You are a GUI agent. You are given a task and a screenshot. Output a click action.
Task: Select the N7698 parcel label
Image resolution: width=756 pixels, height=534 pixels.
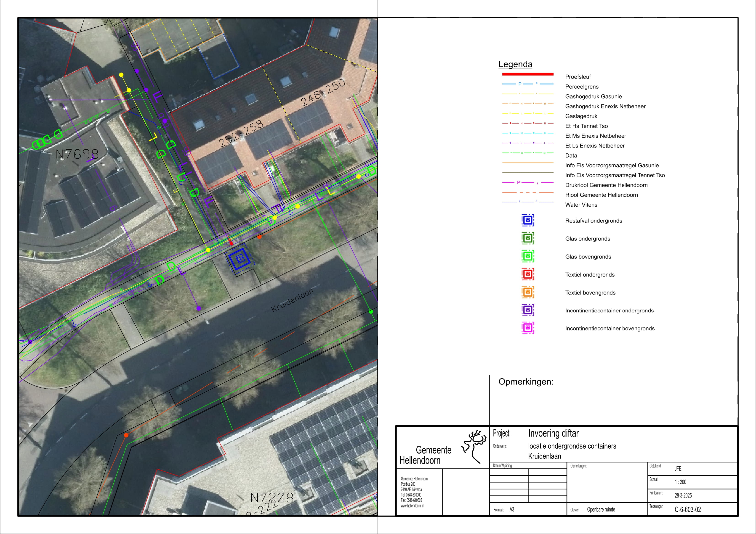77,154
